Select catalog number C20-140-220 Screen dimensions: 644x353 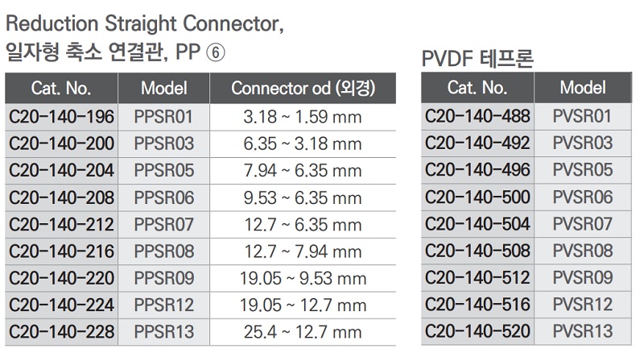(61, 278)
